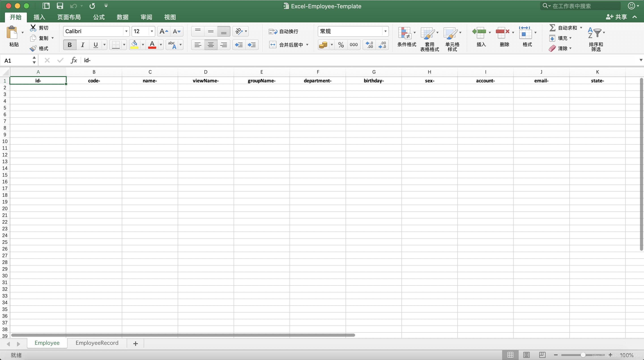Open the 公式 ribbon tab
Image resolution: width=644 pixels, height=360 pixels.
point(99,17)
